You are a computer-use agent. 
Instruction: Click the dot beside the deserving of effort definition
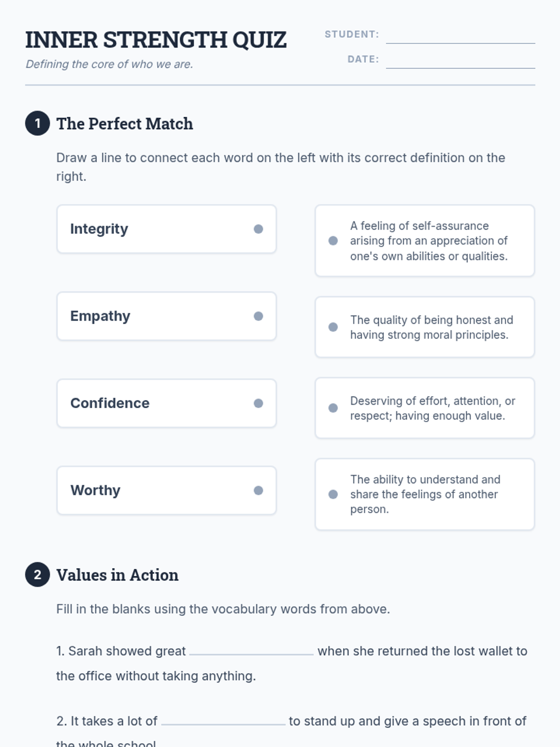coord(333,408)
